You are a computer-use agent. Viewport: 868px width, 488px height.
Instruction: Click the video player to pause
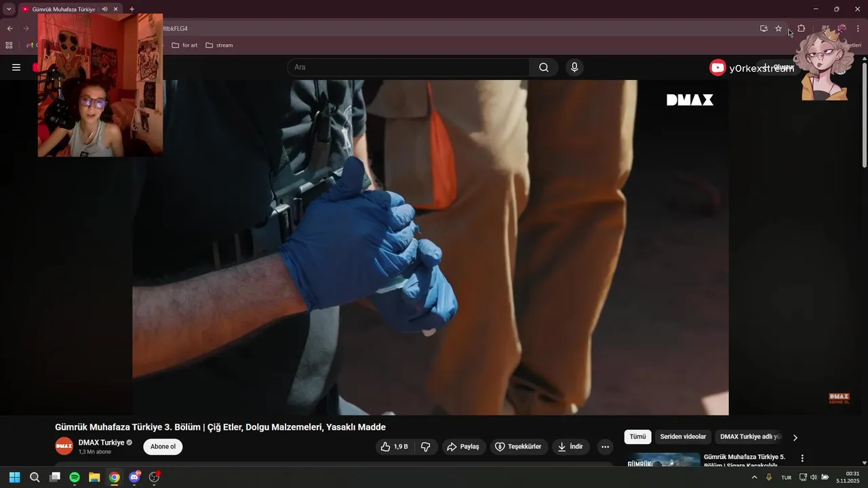(x=430, y=247)
